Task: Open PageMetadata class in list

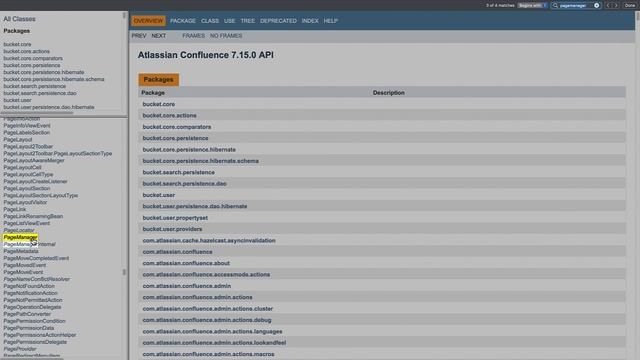Action: pos(21,251)
